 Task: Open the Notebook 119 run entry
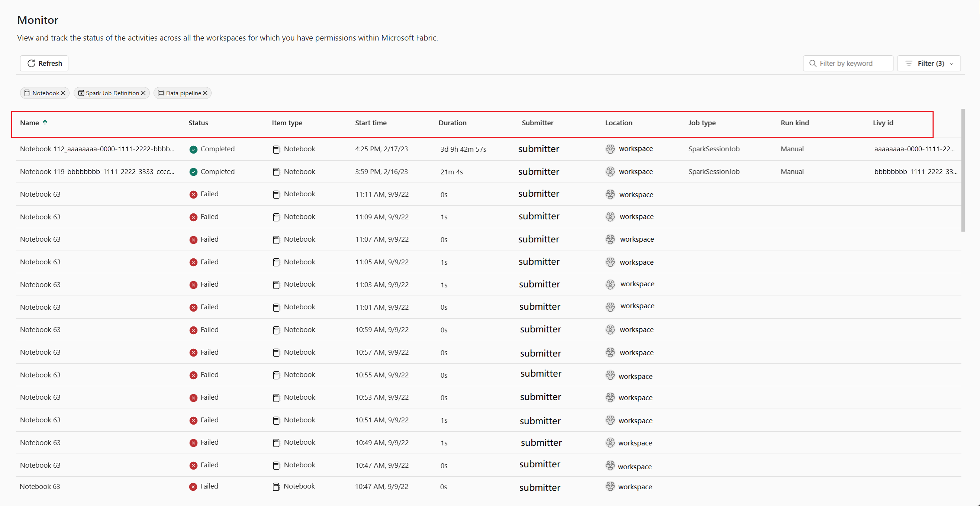[97, 172]
